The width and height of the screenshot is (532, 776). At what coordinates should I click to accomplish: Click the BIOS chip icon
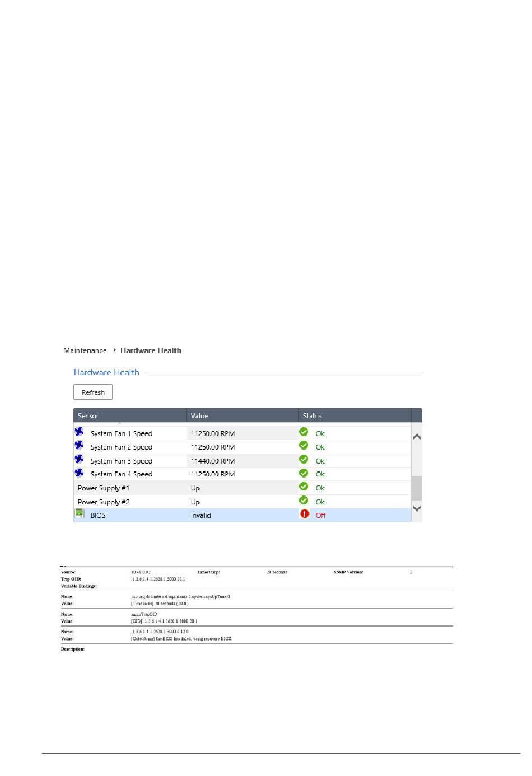click(x=80, y=514)
